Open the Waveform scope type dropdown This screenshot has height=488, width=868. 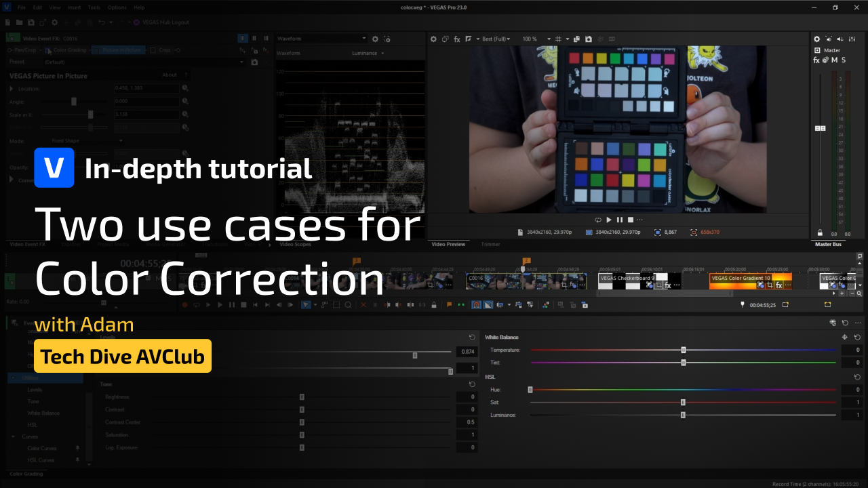(x=321, y=39)
